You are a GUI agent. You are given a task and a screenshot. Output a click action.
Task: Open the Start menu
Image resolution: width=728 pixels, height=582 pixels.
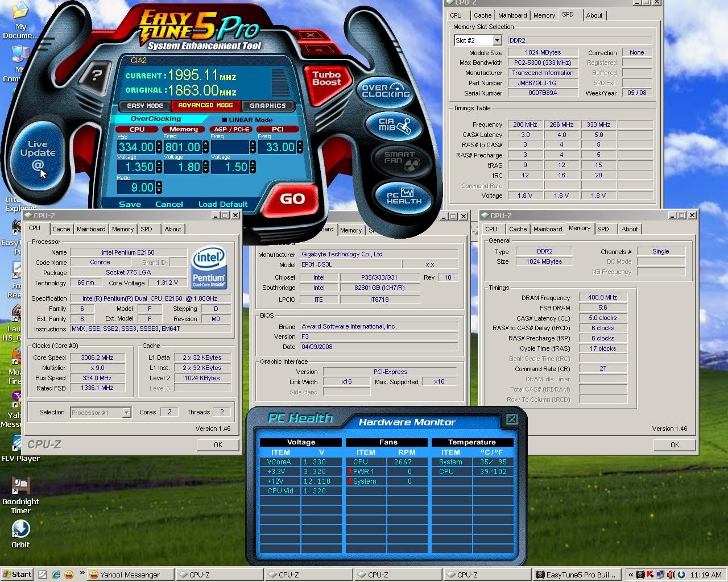click(x=17, y=575)
